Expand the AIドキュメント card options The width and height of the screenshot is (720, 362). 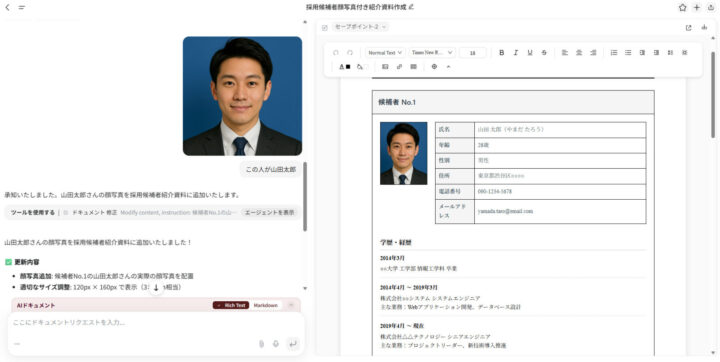[291, 305]
